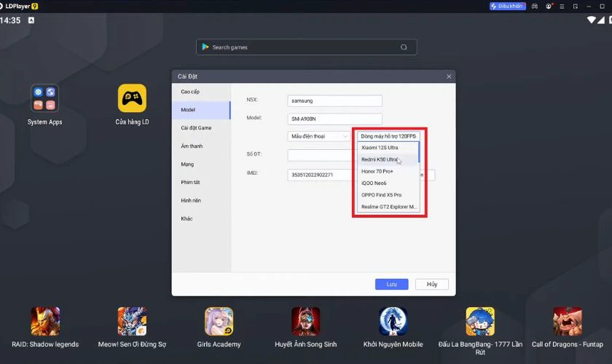
Task: Click the multi-window icon in title bar
Action: click(576, 7)
